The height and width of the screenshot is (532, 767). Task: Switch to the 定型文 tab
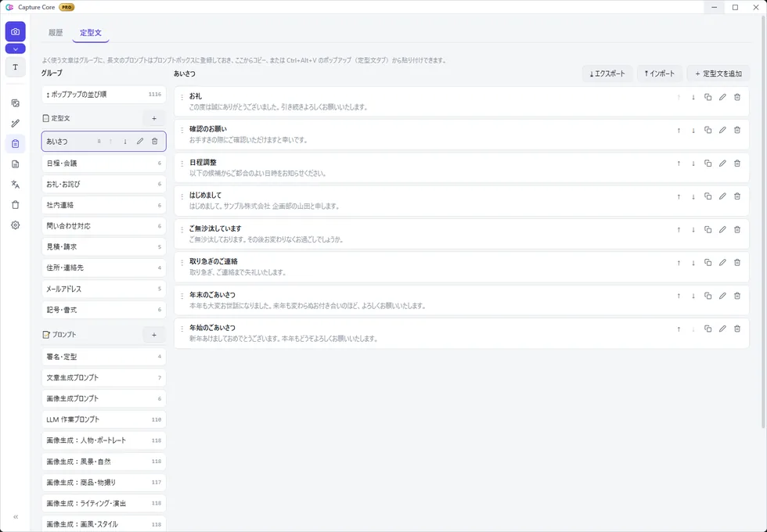point(91,33)
